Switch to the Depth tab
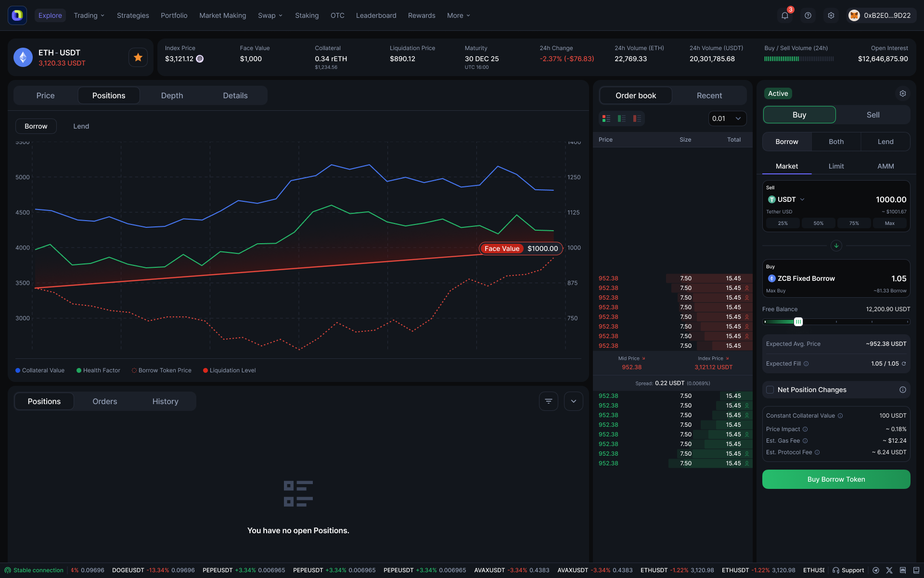 [172, 95]
